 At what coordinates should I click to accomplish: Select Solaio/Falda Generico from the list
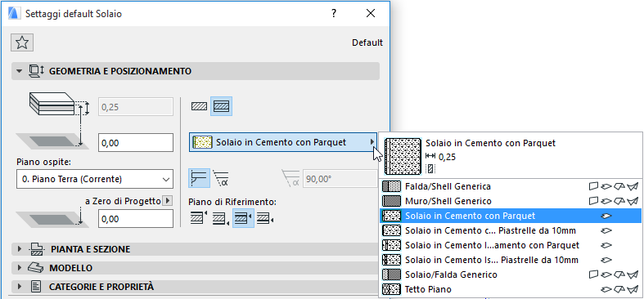click(x=510, y=274)
